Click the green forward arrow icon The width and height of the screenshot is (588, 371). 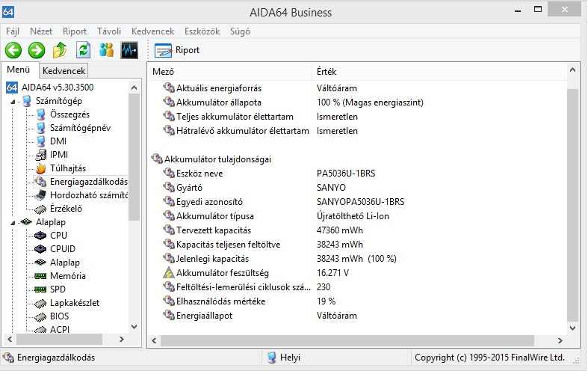[x=37, y=50]
